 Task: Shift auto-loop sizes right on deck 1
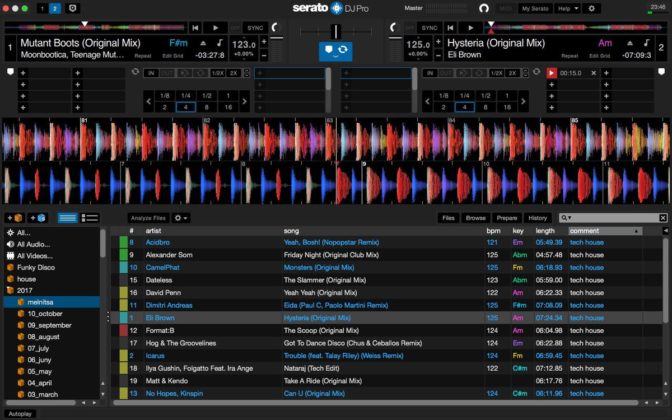click(244, 102)
